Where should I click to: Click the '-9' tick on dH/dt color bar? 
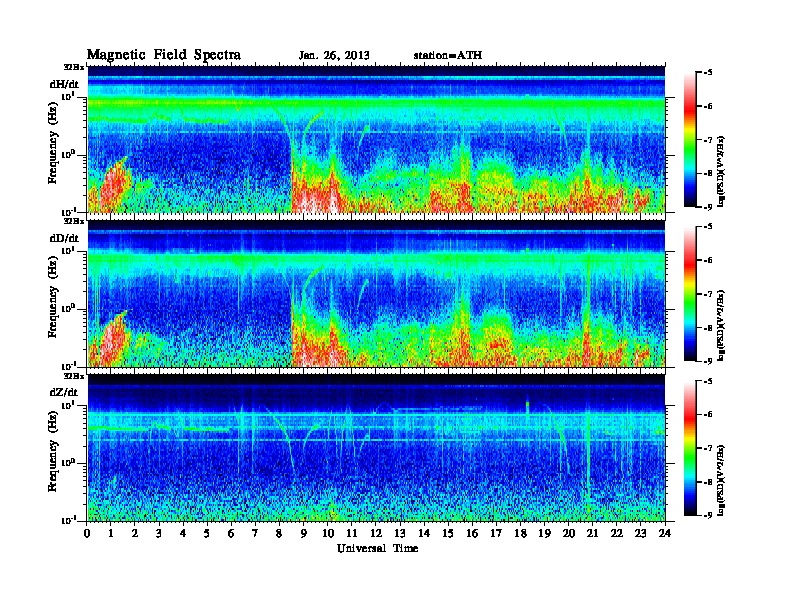(x=709, y=207)
